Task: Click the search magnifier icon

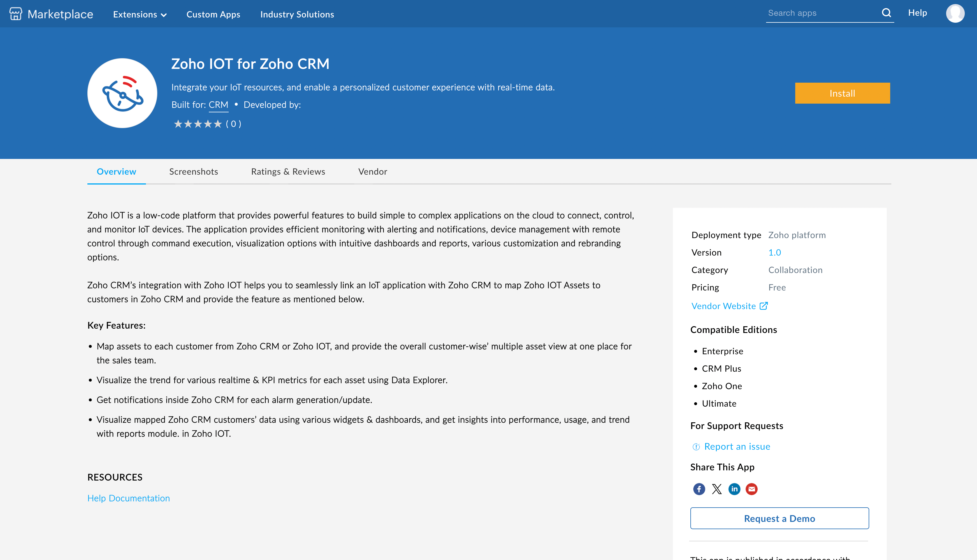Action: click(886, 13)
